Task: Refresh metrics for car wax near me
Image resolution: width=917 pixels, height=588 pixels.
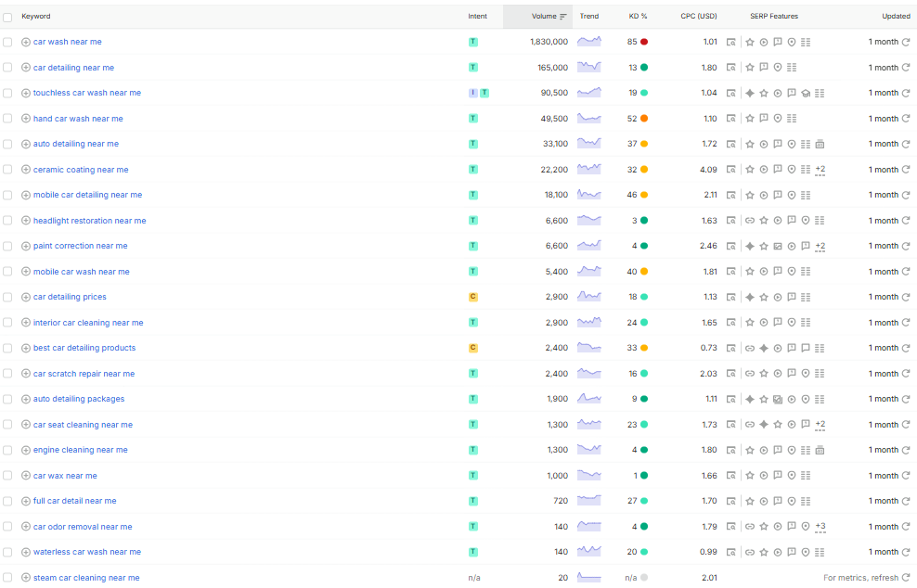Action: click(906, 476)
